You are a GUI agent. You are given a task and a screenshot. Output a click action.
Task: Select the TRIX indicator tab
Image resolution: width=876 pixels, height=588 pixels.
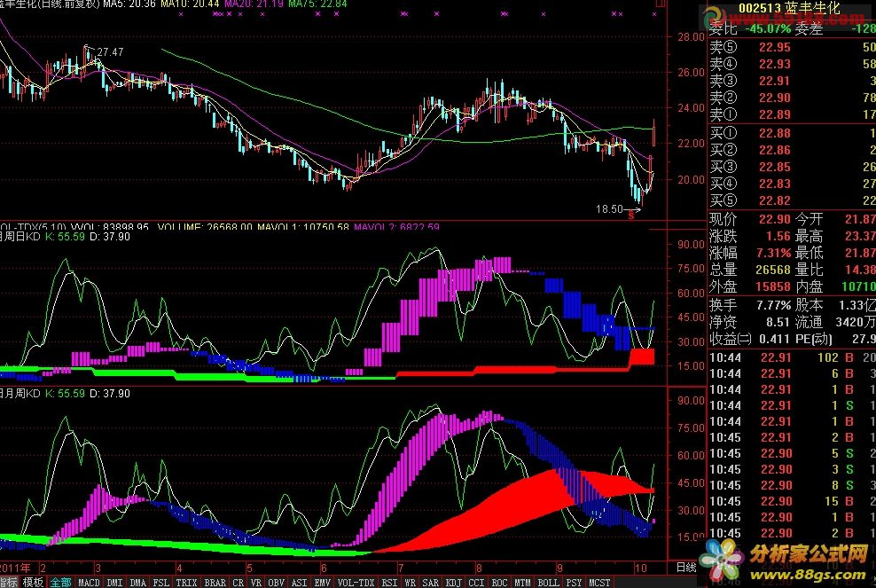pos(186,582)
